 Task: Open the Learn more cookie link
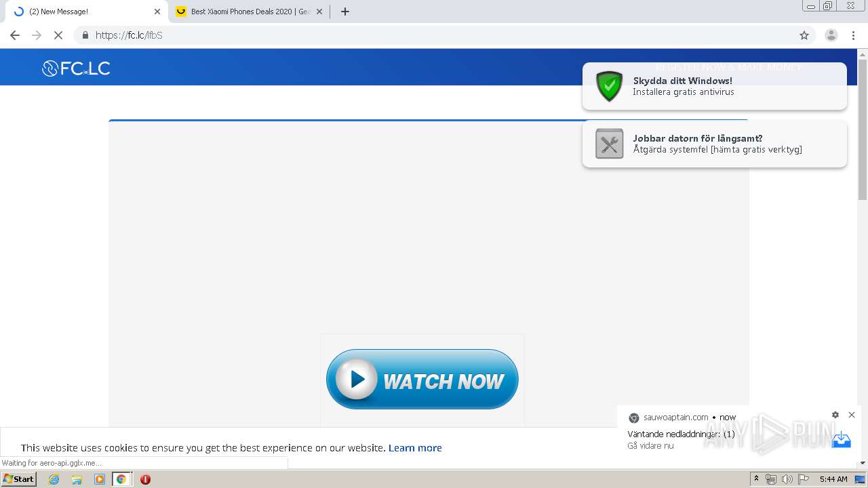415,448
